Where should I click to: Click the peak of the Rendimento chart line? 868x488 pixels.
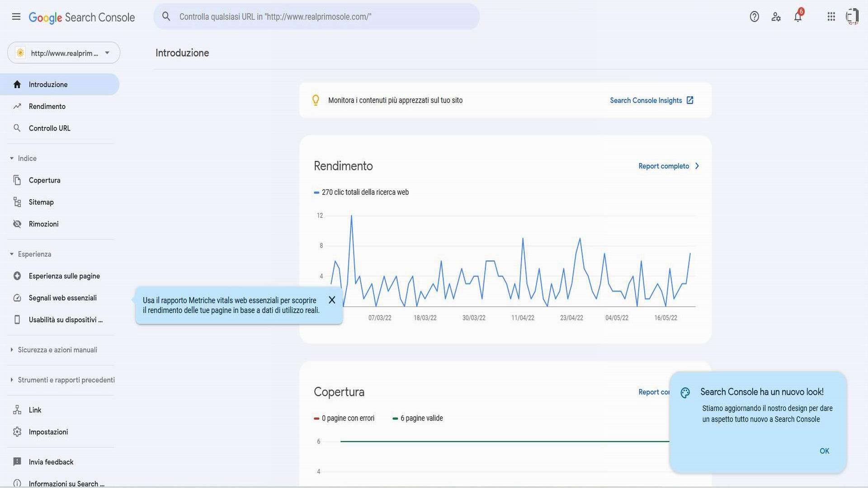click(x=351, y=216)
